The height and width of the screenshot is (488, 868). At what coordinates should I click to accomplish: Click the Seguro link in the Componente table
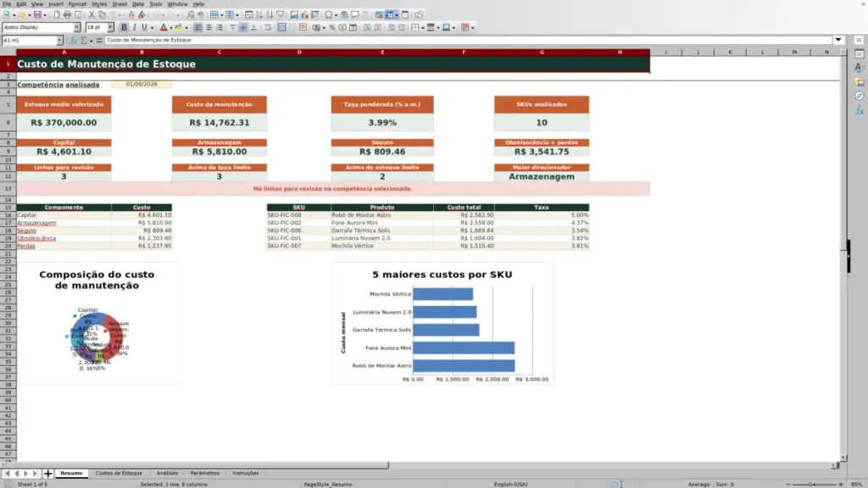pyautogui.click(x=26, y=230)
